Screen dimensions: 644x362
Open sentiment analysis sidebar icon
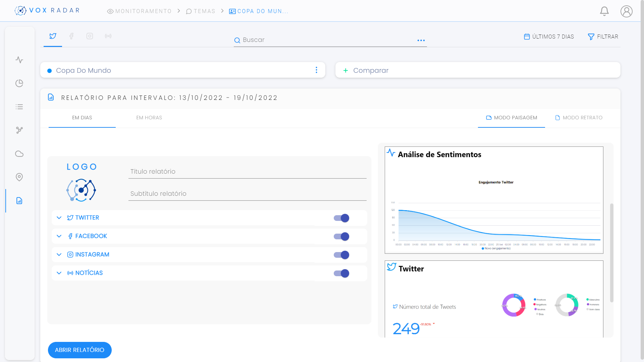(x=19, y=60)
